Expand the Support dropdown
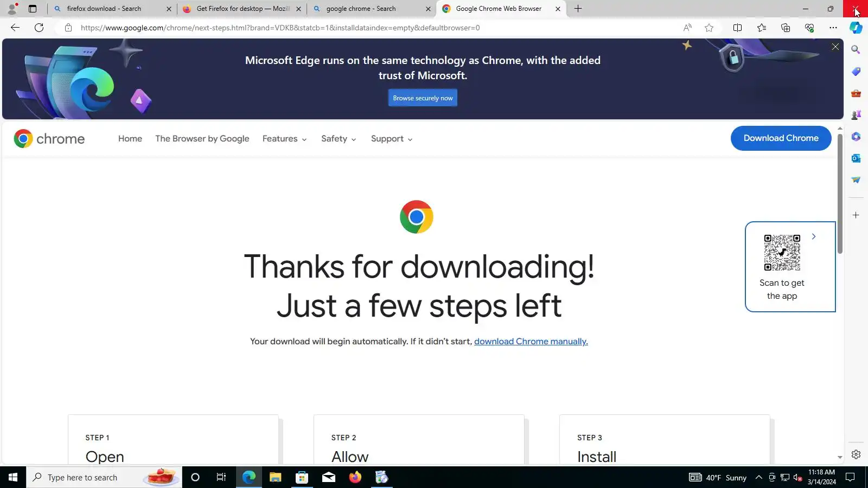Viewport: 868px width, 488px height. (392, 139)
